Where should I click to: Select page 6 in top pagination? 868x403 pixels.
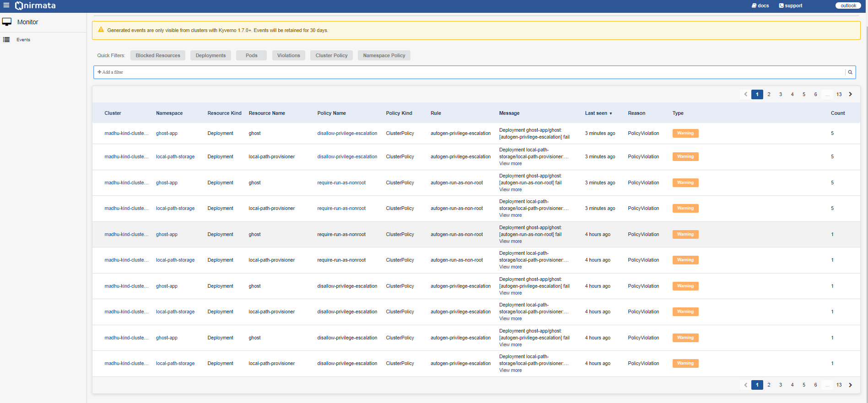[x=815, y=94]
